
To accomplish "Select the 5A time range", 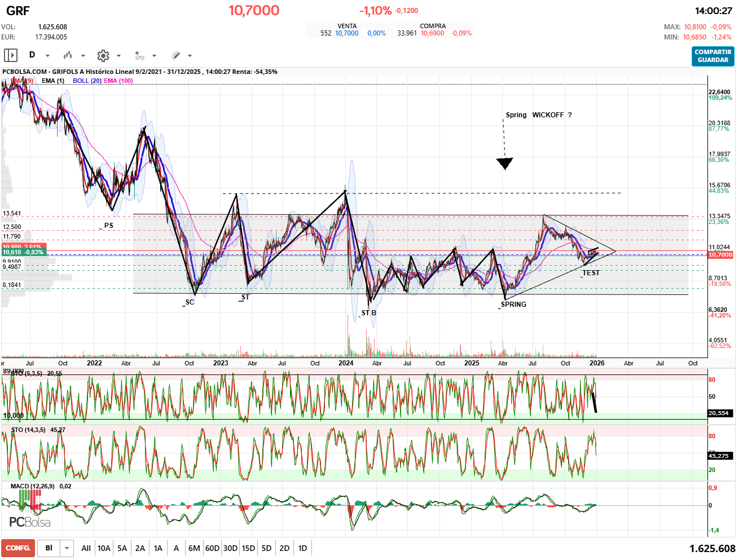I will tap(122, 548).
